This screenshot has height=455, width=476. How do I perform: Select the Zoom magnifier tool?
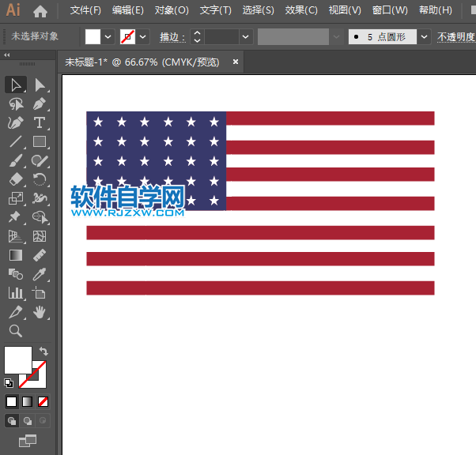[16, 331]
